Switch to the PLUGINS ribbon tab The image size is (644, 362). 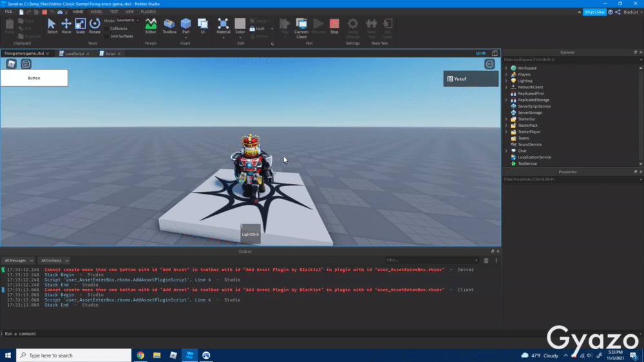[x=148, y=12]
